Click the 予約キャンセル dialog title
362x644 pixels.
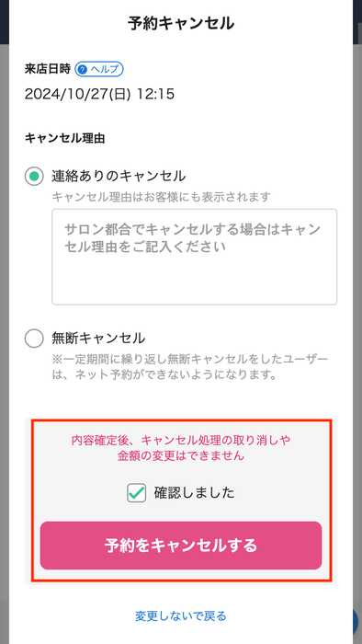coord(181,23)
